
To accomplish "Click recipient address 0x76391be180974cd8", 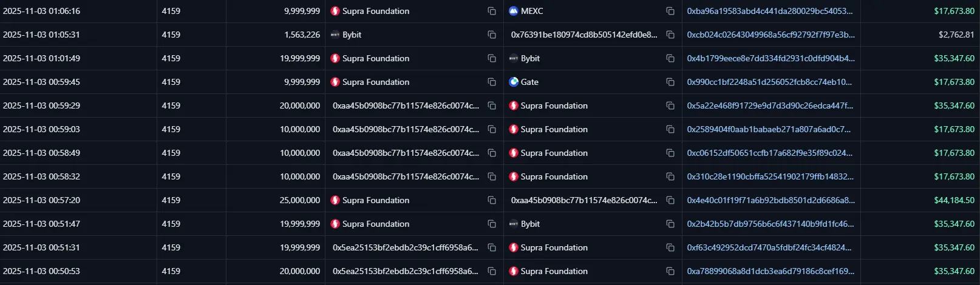I will pyautogui.click(x=584, y=35).
